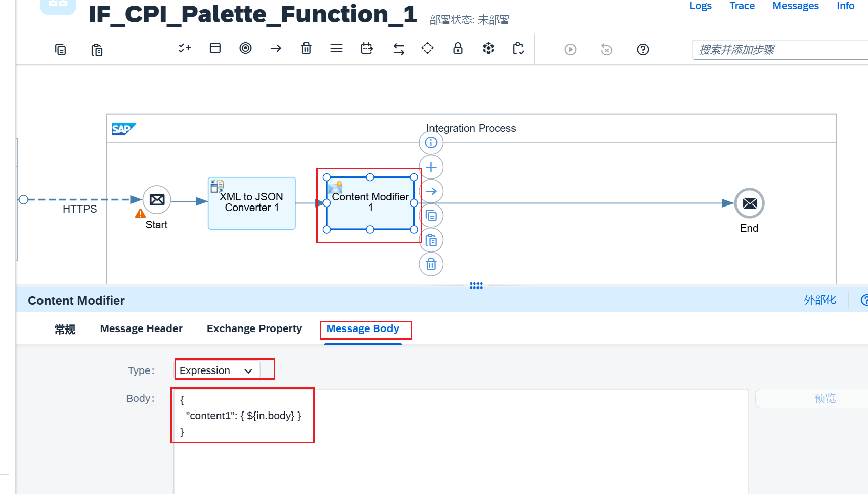Click the Paste icon in the editor toolbar

97,49
